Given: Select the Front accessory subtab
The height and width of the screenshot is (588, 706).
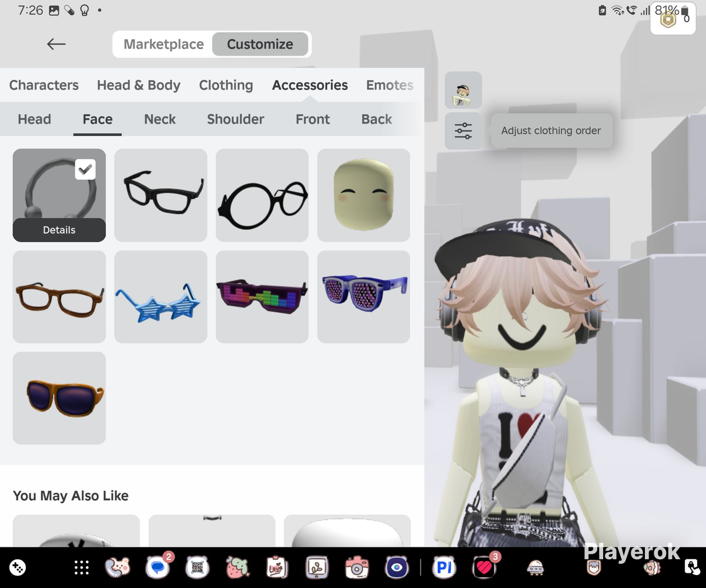Looking at the screenshot, I should point(313,119).
